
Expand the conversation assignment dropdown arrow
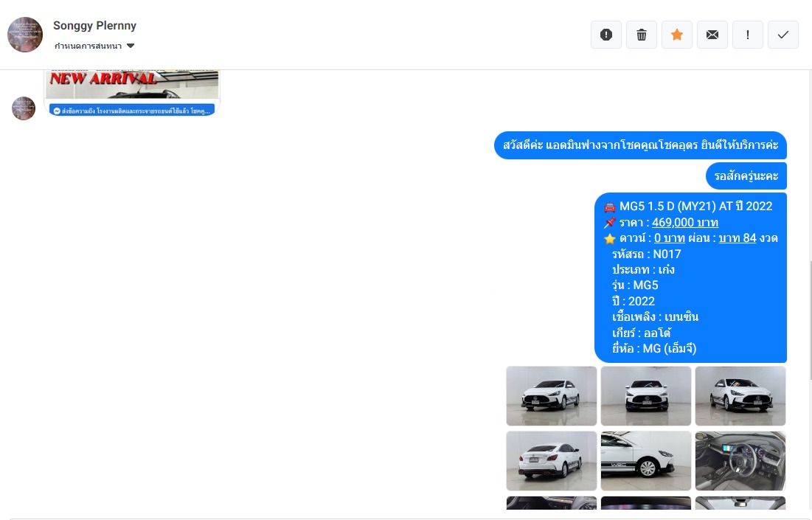pos(131,46)
